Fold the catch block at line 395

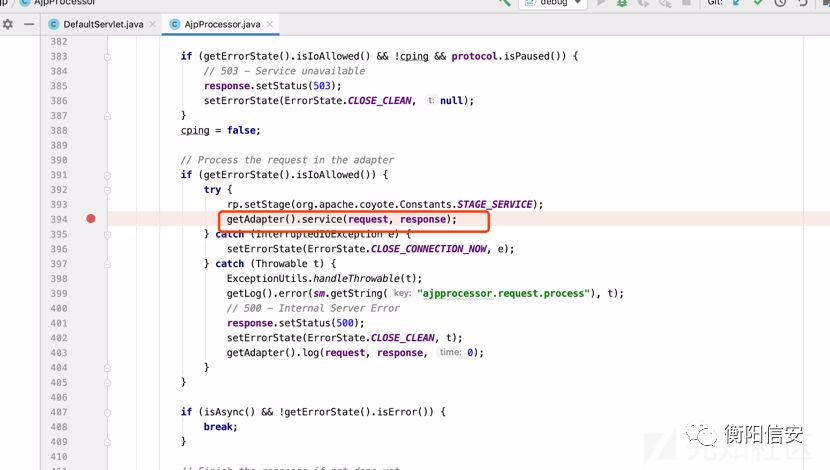pyautogui.click(x=107, y=234)
